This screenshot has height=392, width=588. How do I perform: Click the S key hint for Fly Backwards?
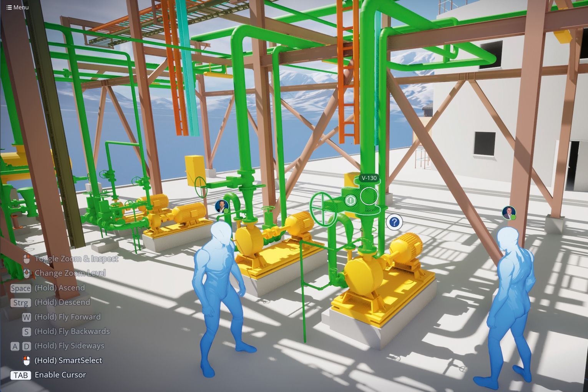point(26,332)
